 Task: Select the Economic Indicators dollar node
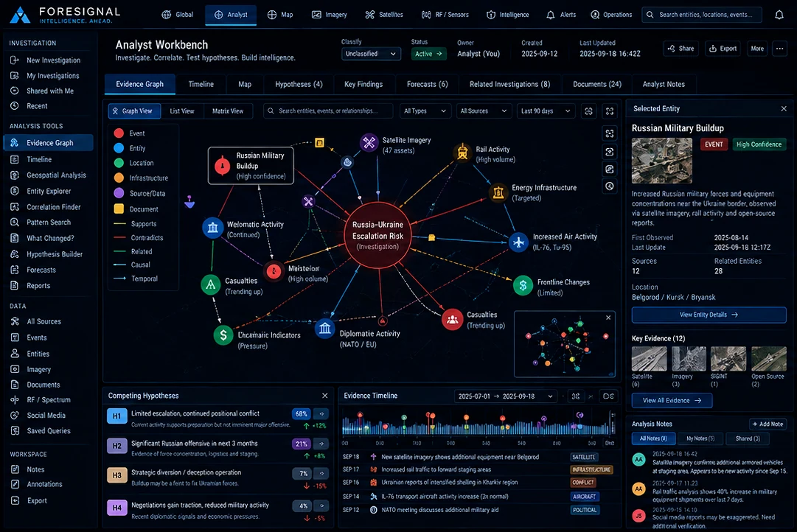pyautogui.click(x=223, y=335)
